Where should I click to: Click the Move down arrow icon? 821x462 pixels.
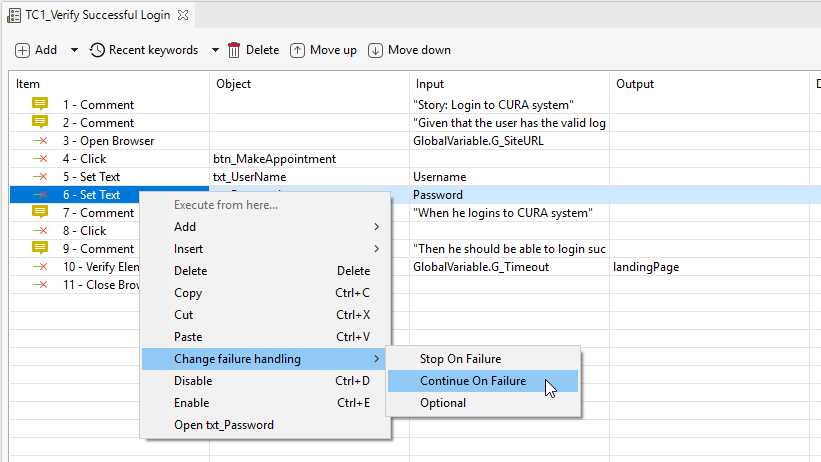point(375,50)
